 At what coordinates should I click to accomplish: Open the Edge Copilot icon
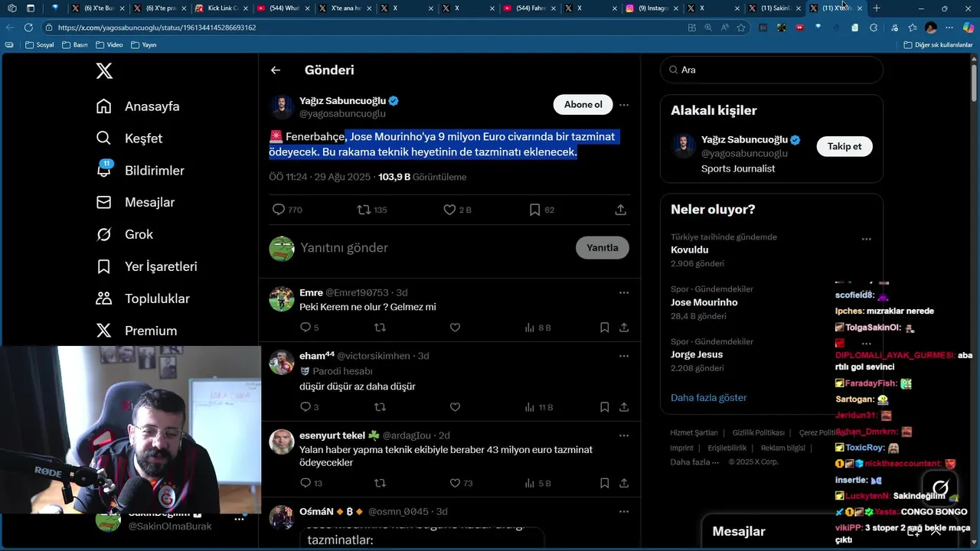click(968, 28)
